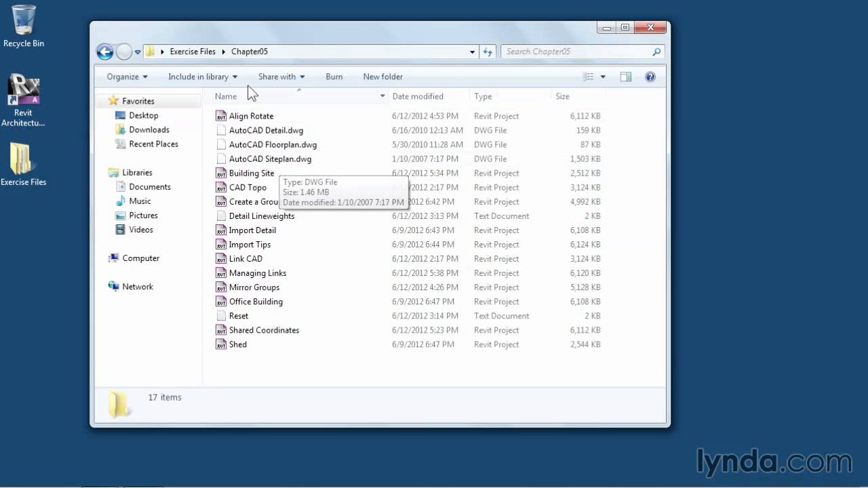Screen dimensions: 868x488
Task: Open the Help question mark icon
Action: pyautogui.click(x=650, y=77)
